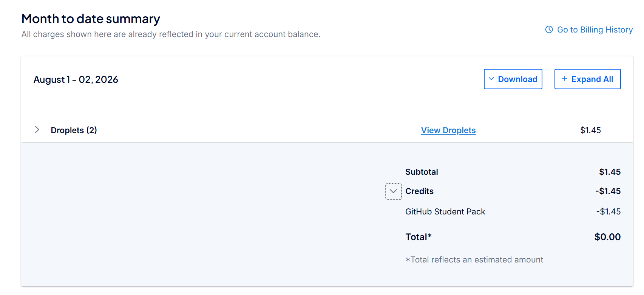This screenshot has height=295, width=644.
Task: Click the plus icon in Expand All
Action: (565, 79)
